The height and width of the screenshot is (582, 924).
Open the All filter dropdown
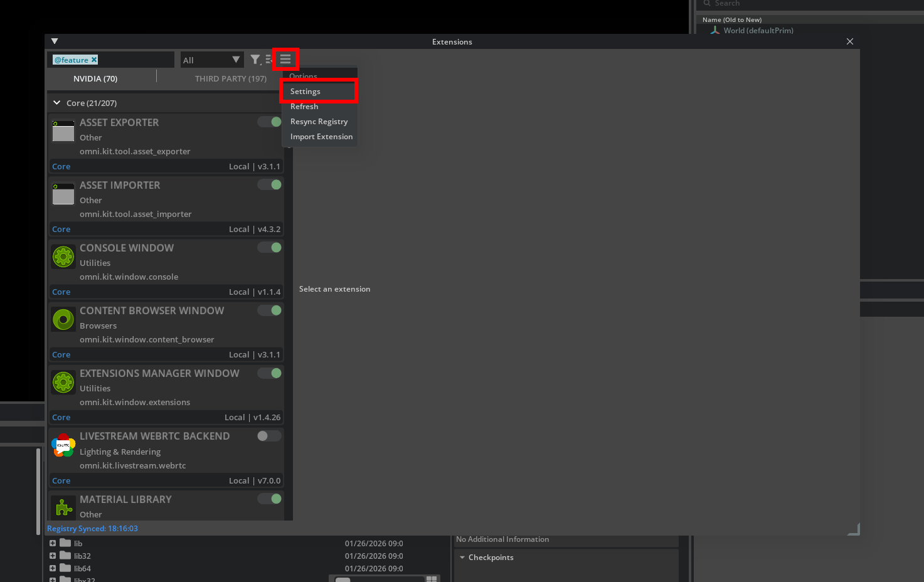[212, 60]
